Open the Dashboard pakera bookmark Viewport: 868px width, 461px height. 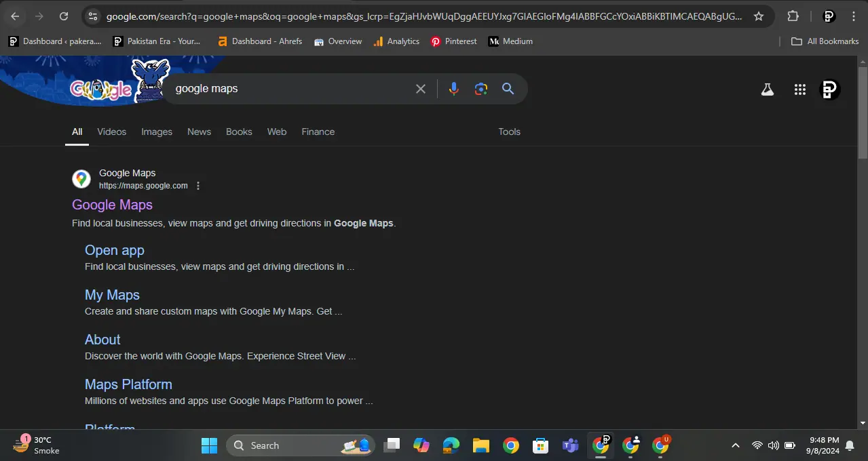click(55, 41)
